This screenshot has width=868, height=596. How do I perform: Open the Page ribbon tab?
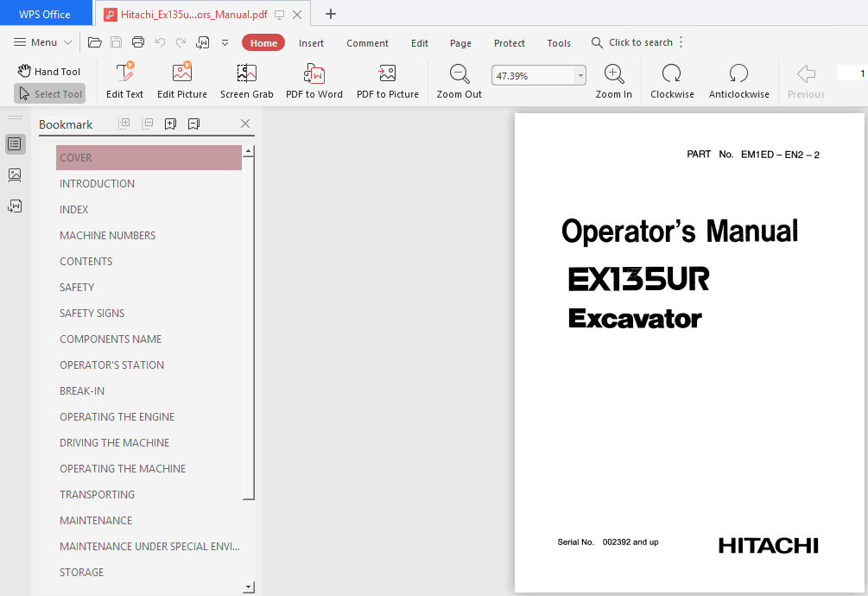(x=460, y=43)
